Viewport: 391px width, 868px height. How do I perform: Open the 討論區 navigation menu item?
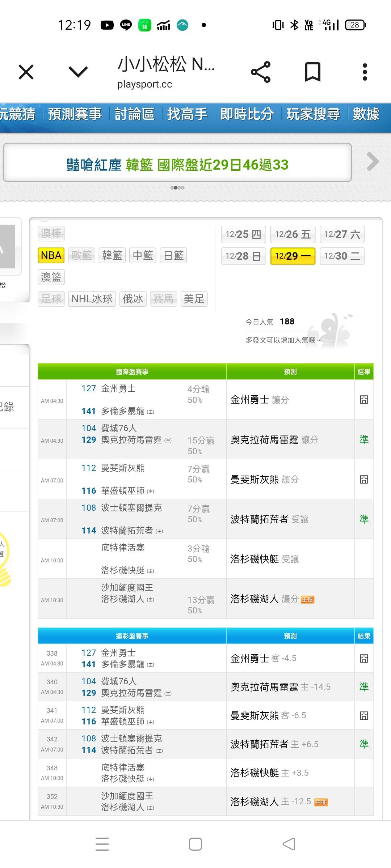134,114
